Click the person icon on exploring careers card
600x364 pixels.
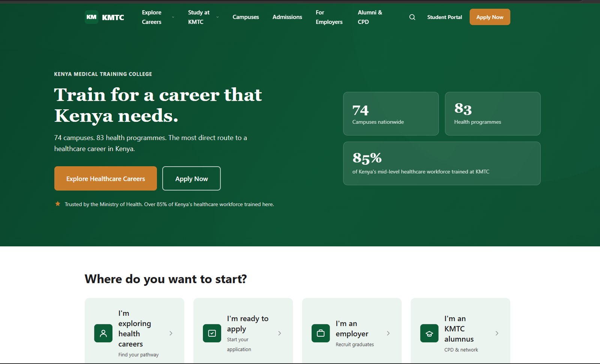coord(103,333)
